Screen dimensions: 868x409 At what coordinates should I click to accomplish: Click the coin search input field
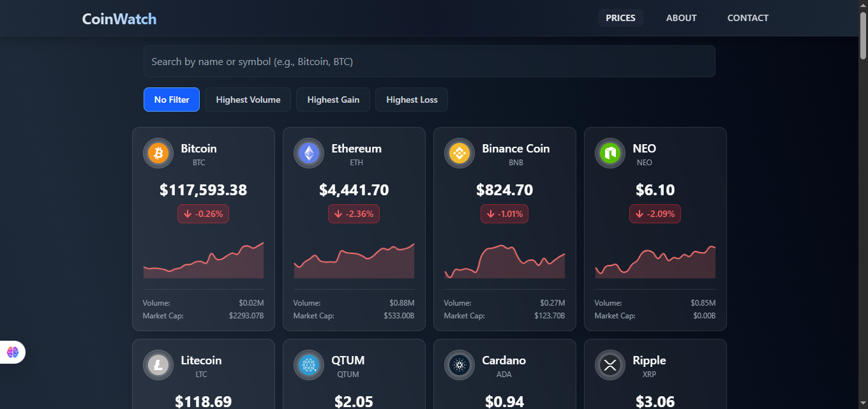429,61
